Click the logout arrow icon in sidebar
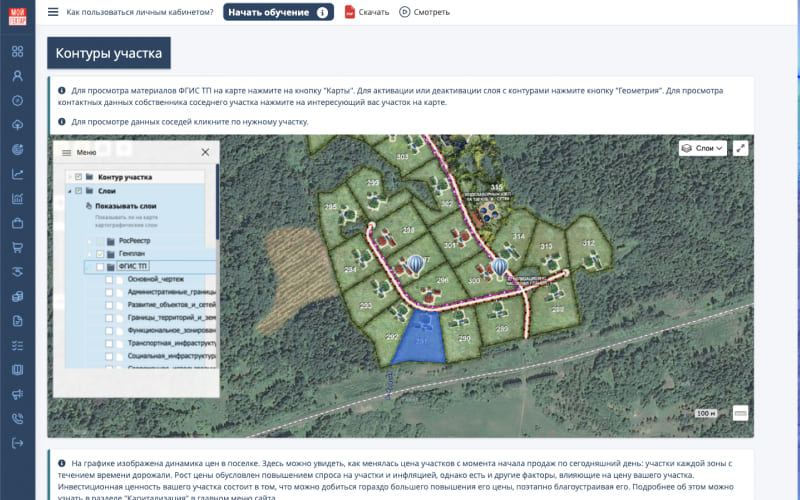800x500 pixels. [x=17, y=443]
